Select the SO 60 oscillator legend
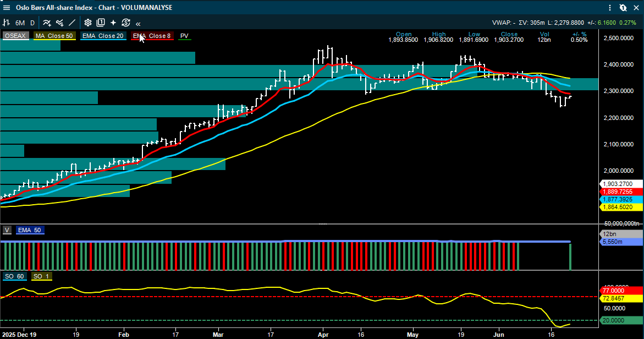644x339 pixels. pos(14,276)
